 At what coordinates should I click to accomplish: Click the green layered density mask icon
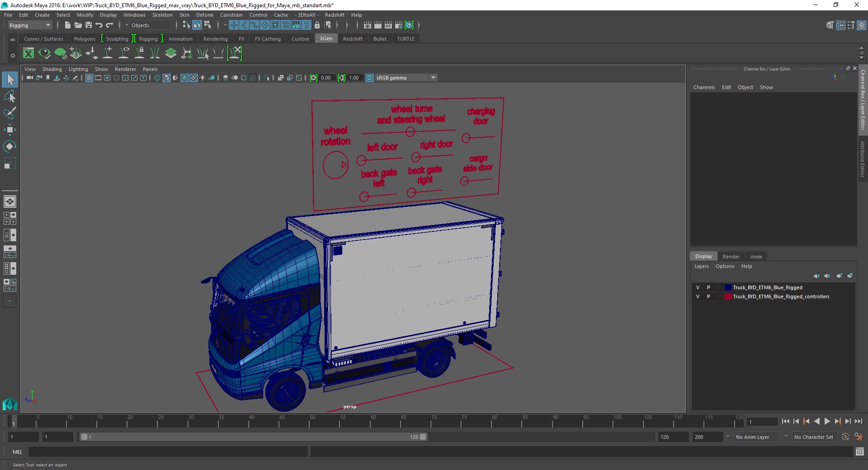click(171, 53)
